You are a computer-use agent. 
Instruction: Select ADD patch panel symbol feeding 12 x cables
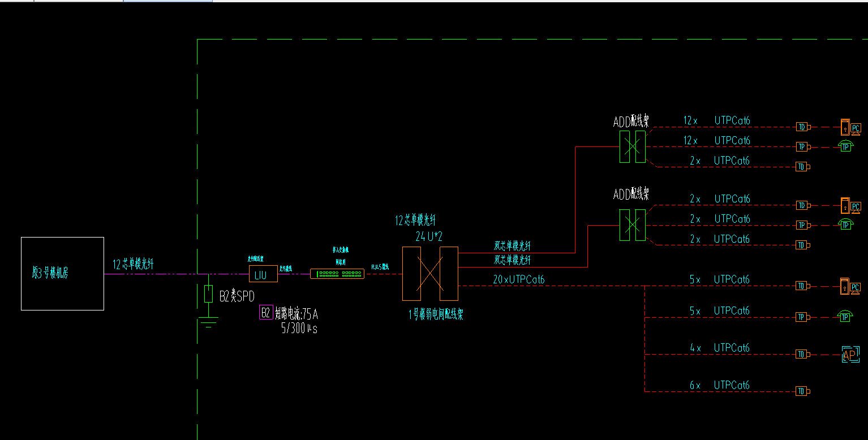click(x=633, y=146)
